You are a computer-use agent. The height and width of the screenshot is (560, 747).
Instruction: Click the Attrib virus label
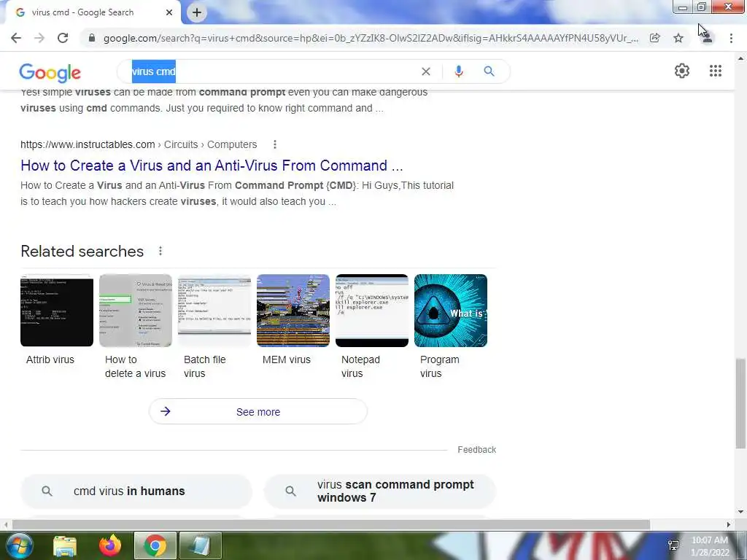point(50,360)
